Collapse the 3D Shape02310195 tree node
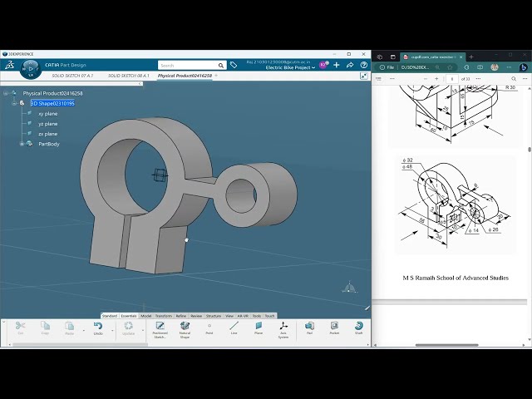Viewport: 532px width, 399px height. coord(14,103)
